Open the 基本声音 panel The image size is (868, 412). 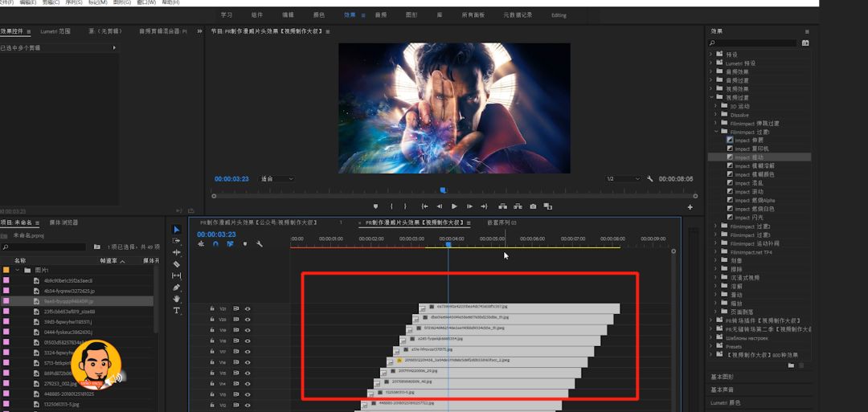pyautogui.click(x=722, y=390)
